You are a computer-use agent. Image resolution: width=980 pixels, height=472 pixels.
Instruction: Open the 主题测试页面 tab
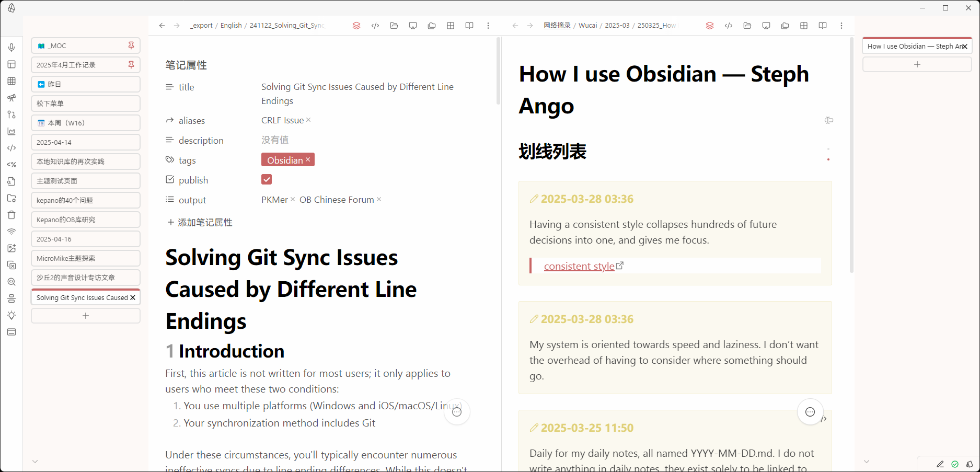(86, 181)
